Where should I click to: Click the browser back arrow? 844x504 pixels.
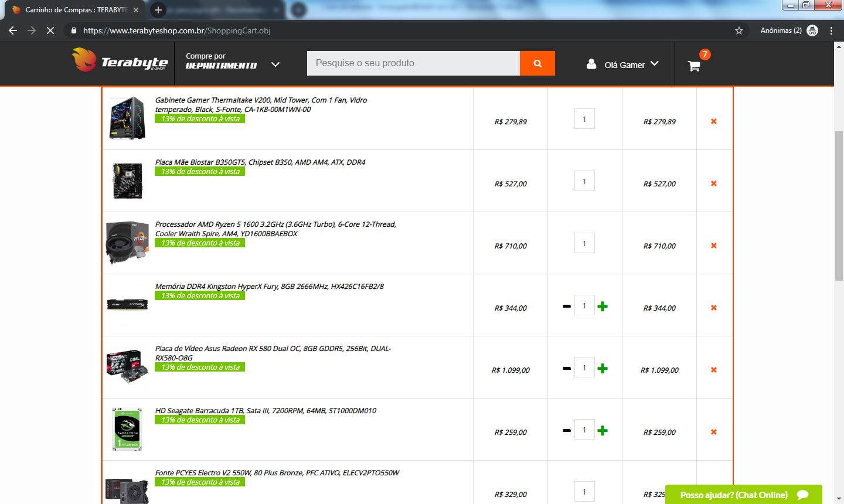point(13,30)
